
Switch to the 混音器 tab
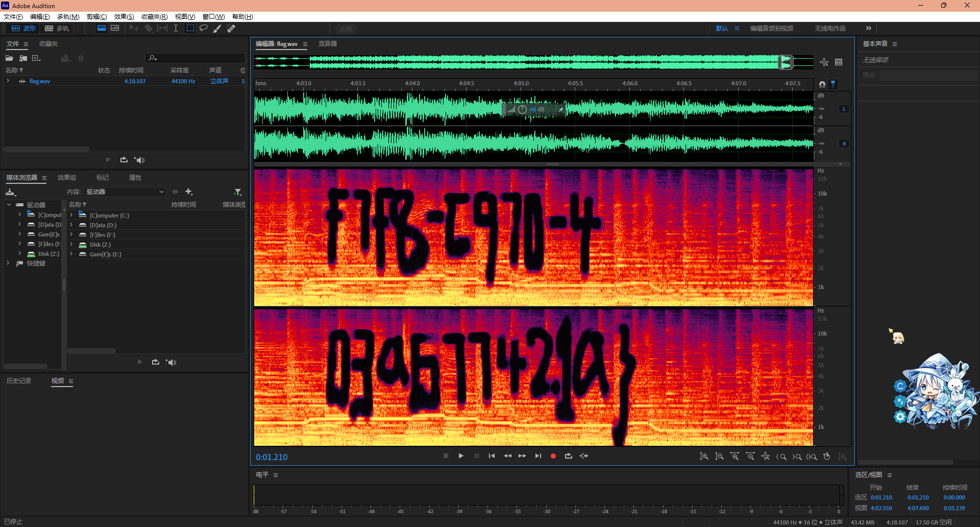pyautogui.click(x=327, y=44)
